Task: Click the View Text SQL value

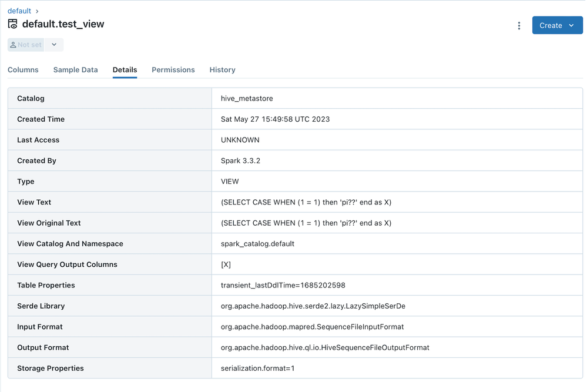Action: (306, 202)
